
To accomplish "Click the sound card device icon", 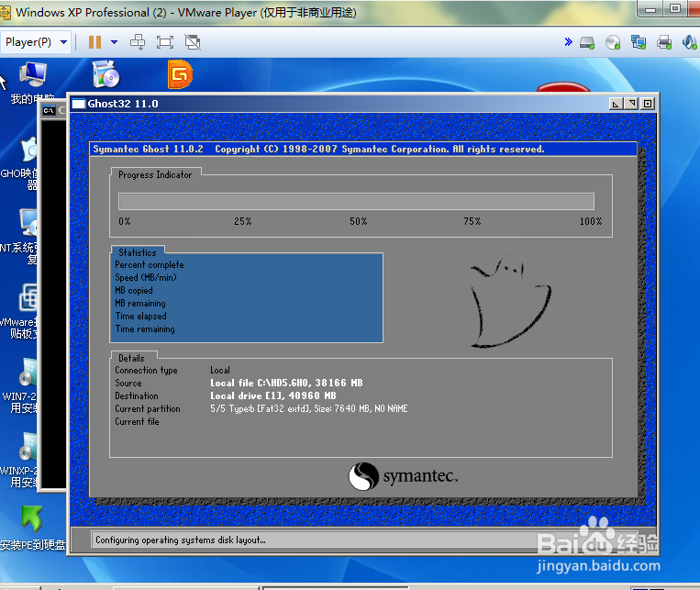I will [x=690, y=42].
